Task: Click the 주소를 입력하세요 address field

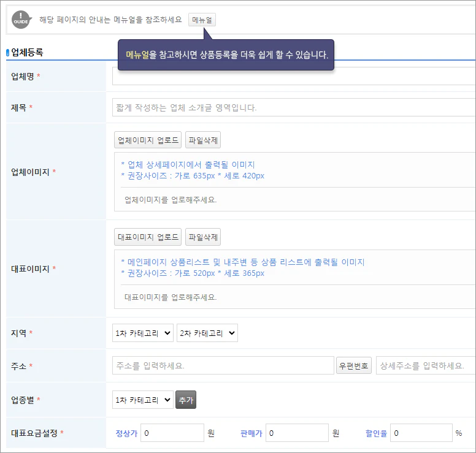Action: [223, 365]
